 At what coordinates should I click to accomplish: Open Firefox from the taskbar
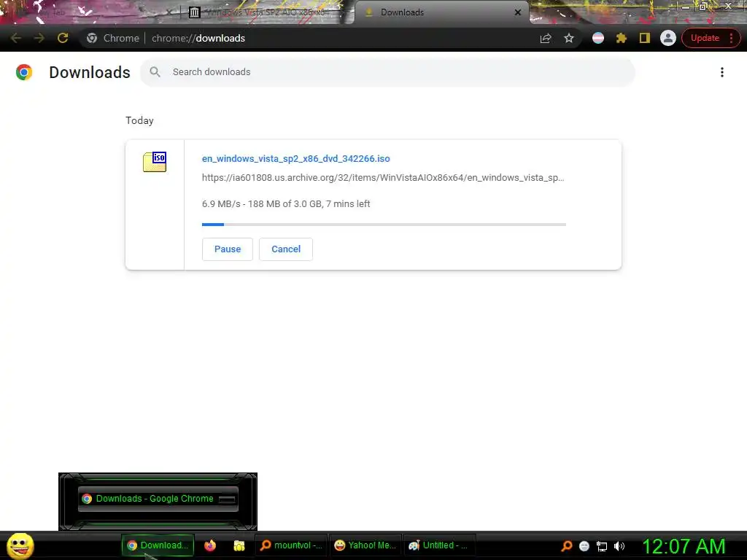pyautogui.click(x=210, y=545)
